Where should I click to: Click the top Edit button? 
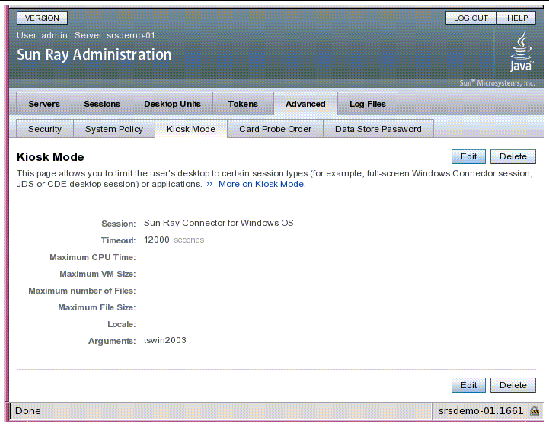[x=469, y=156]
